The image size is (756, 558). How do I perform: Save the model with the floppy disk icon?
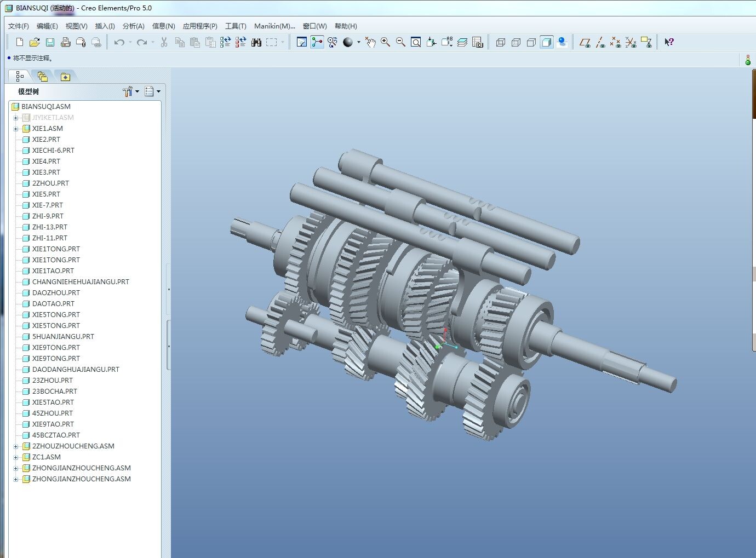click(x=50, y=42)
